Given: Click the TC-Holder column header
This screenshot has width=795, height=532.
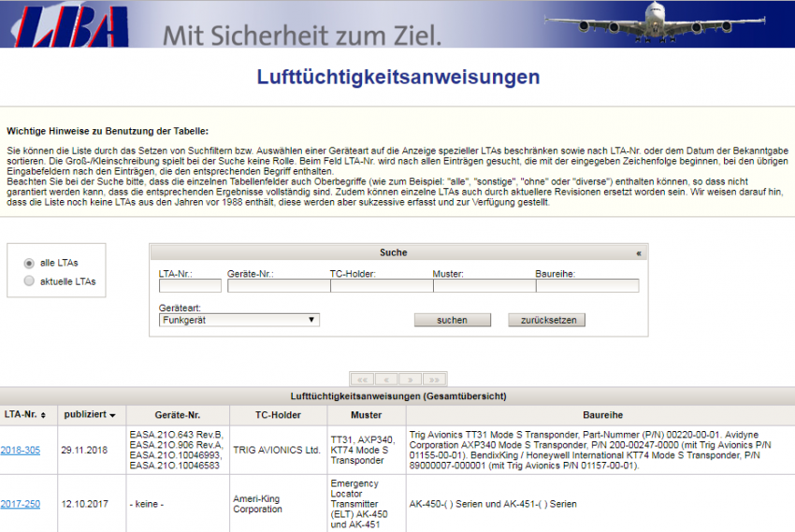Looking at the screenshot, I should [278, 415].
